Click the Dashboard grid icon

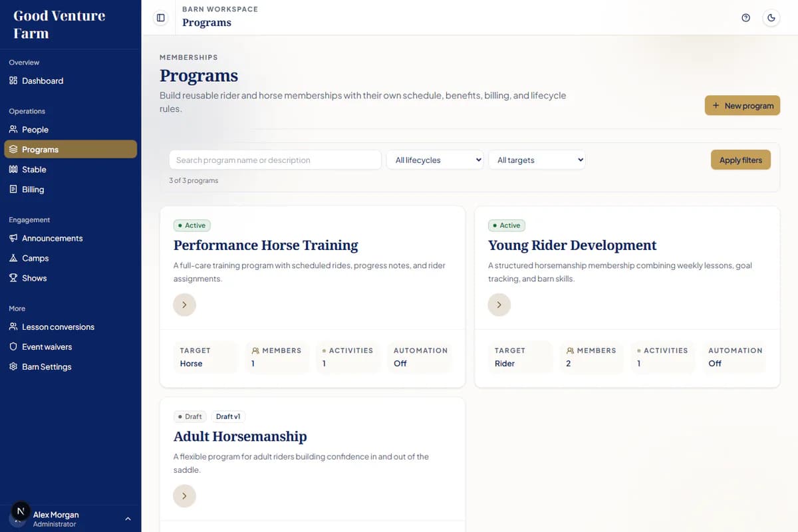[x=13, y=80]
